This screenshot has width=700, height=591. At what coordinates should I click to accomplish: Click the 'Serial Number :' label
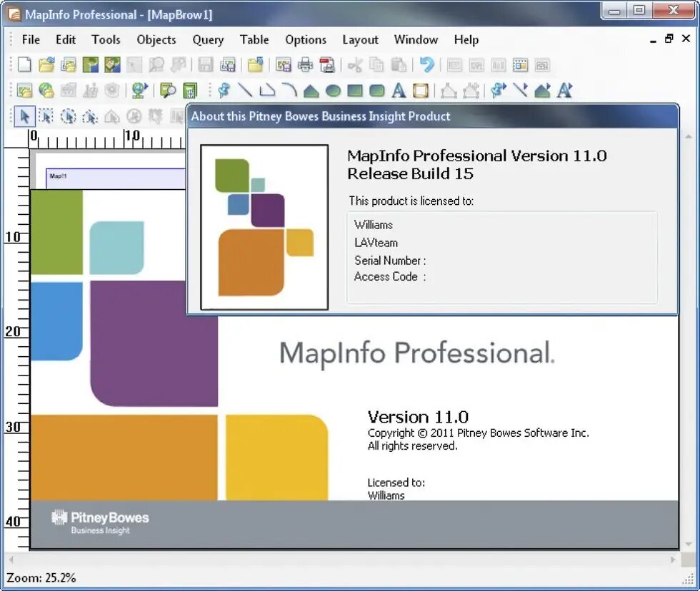pos(390,261)
